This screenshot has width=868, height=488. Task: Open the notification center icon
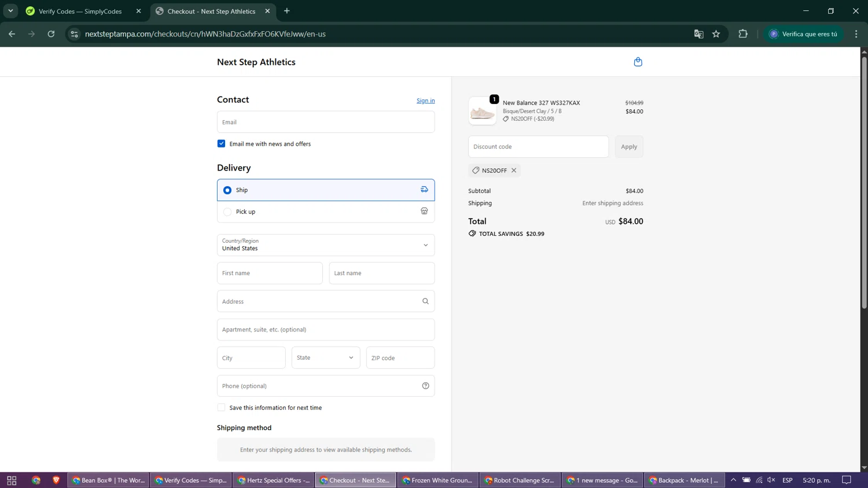pos(847,480)
